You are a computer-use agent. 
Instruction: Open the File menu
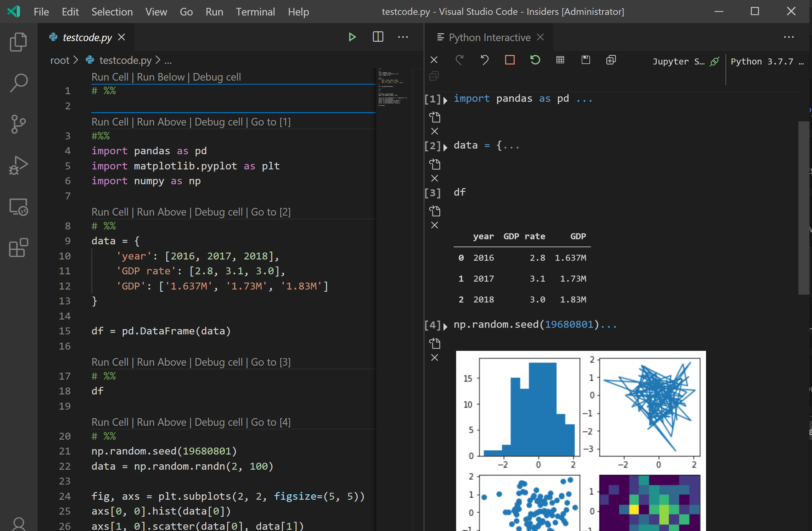pyautogui.click(x=41, y=12)
